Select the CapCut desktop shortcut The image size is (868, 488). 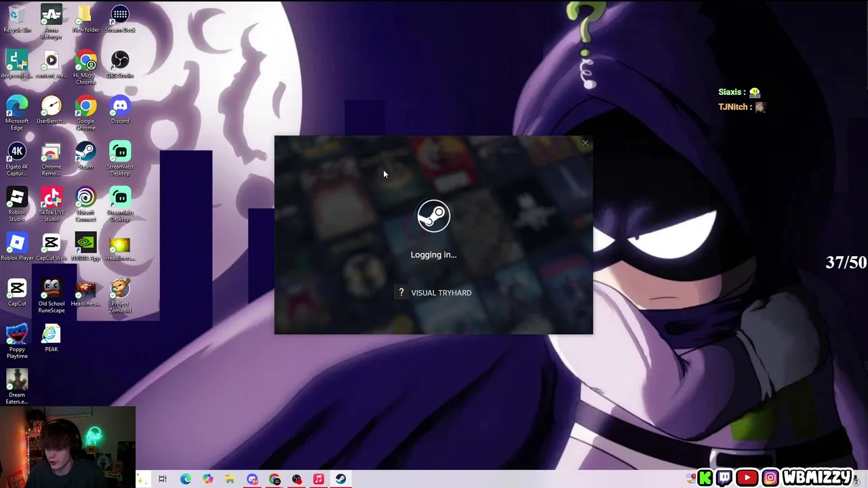17,292
